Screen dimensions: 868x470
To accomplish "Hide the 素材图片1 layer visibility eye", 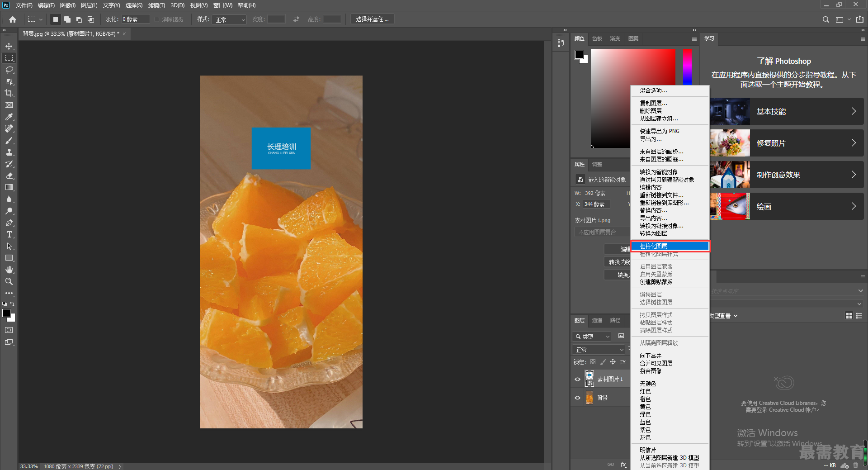I will (577, 380).
